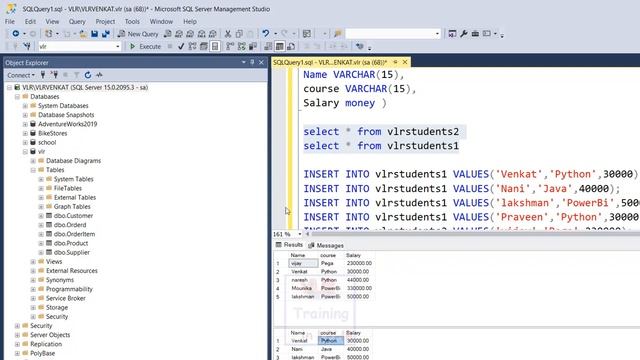640x360 pixels.
Task: Open the Query Options icon
Action: 204,47
